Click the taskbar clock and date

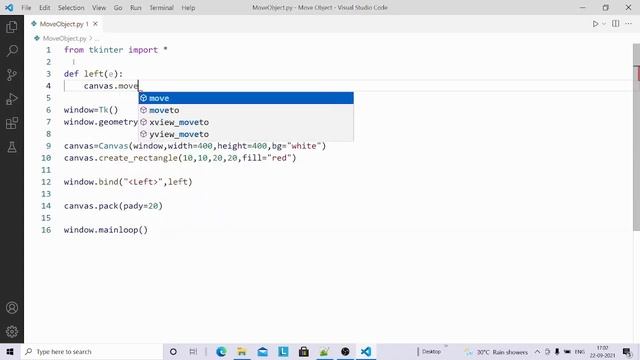[x=602, y=352]
